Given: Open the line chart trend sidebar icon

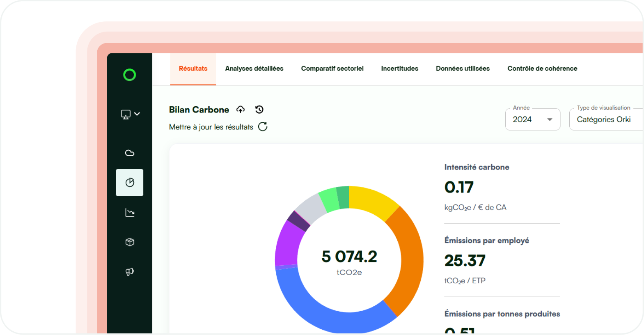Looking at the screenshot, I should pos(130,212).
